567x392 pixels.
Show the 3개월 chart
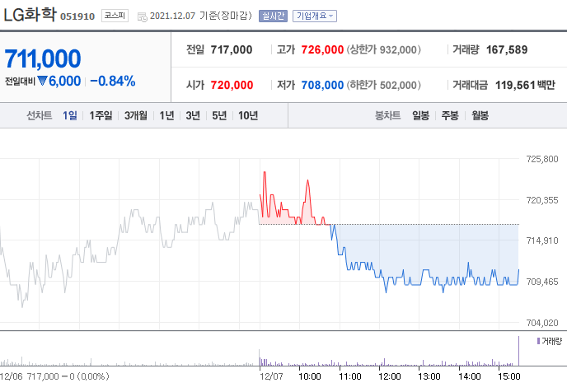136,115
